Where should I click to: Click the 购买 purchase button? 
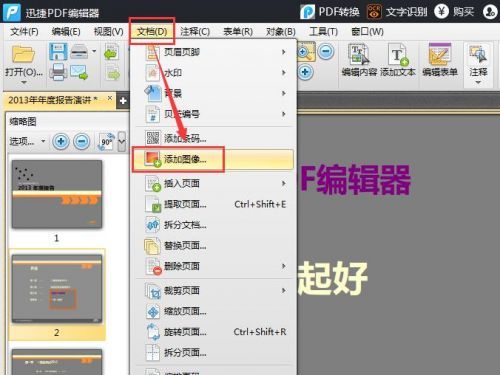[455, 12]
